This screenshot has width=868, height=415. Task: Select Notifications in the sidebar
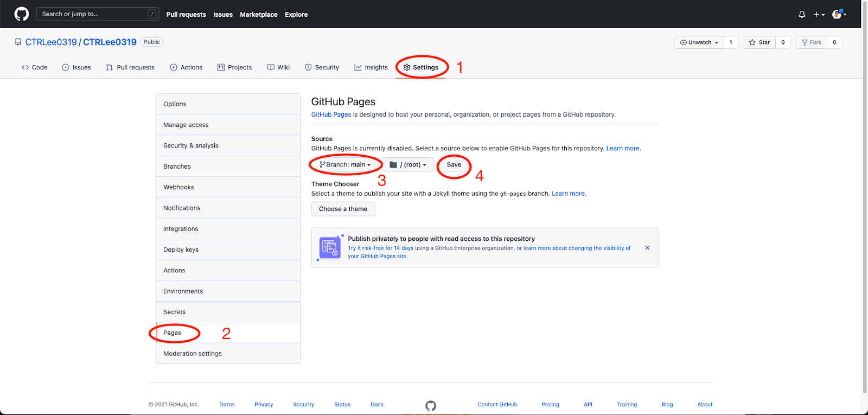pos(228,208)
